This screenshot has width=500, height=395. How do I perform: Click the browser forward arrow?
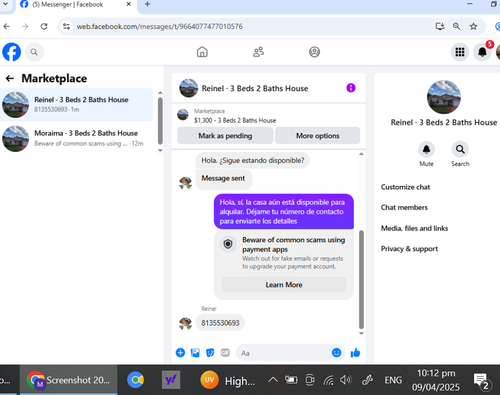[25, 26]
